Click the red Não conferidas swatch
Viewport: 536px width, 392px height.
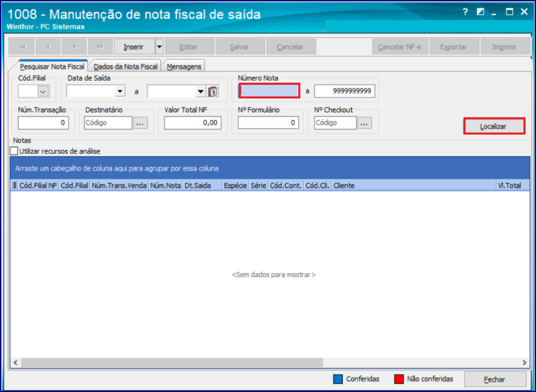click(399, 379)
